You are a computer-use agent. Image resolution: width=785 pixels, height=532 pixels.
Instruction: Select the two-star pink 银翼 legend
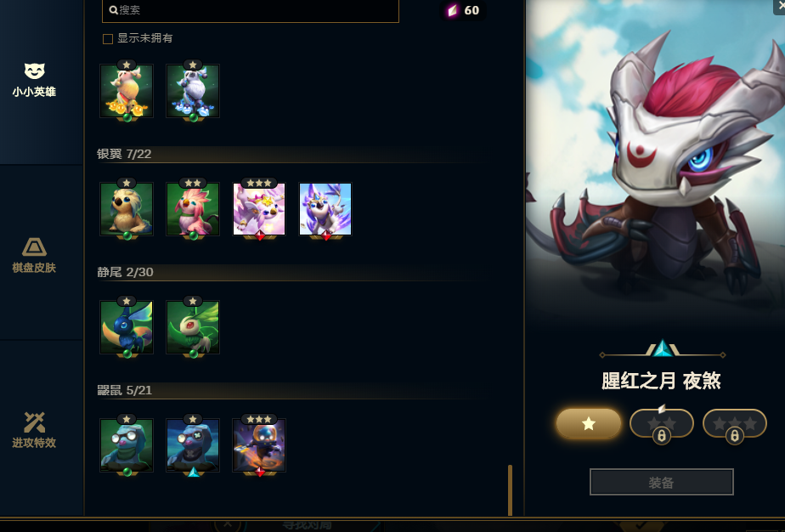[193, 209]
